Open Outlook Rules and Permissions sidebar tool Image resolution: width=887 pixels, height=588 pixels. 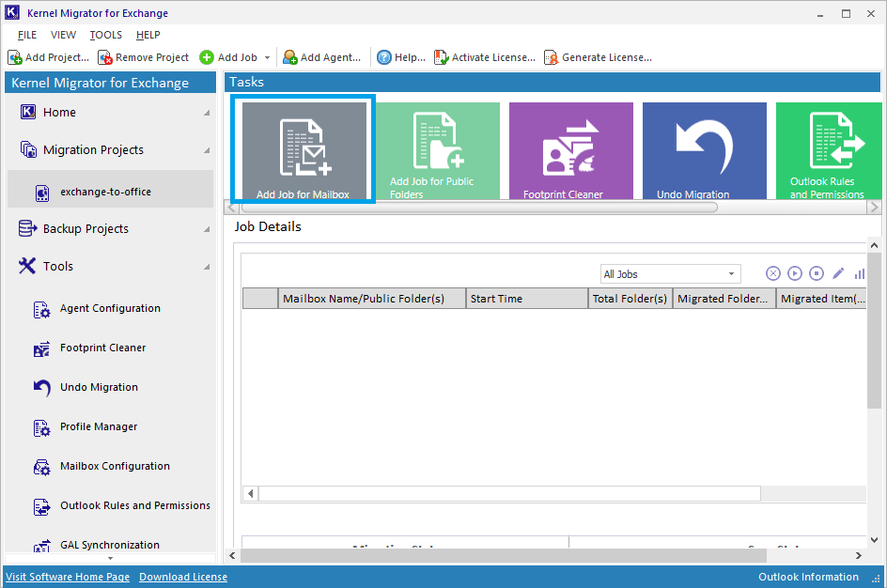click(x=135, y=506)
